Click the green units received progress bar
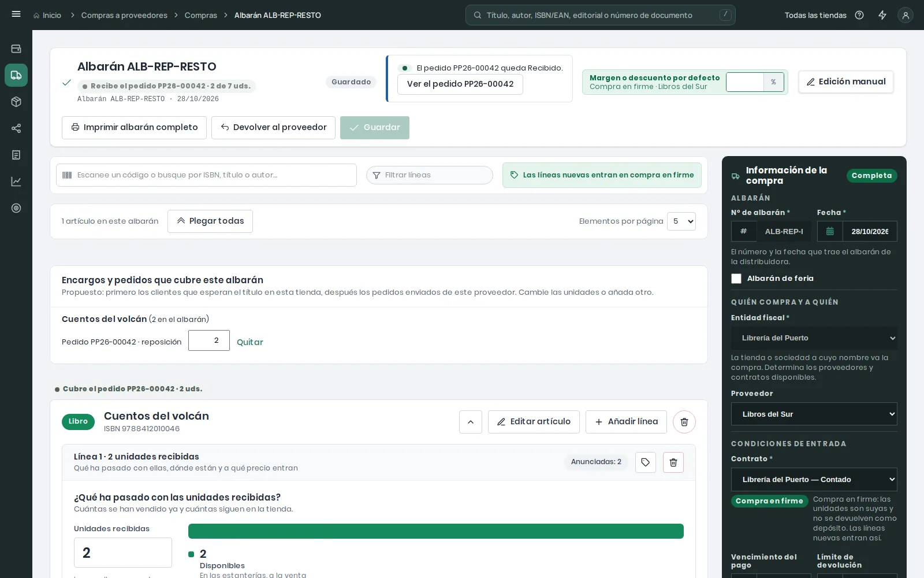 pos(436,531)
